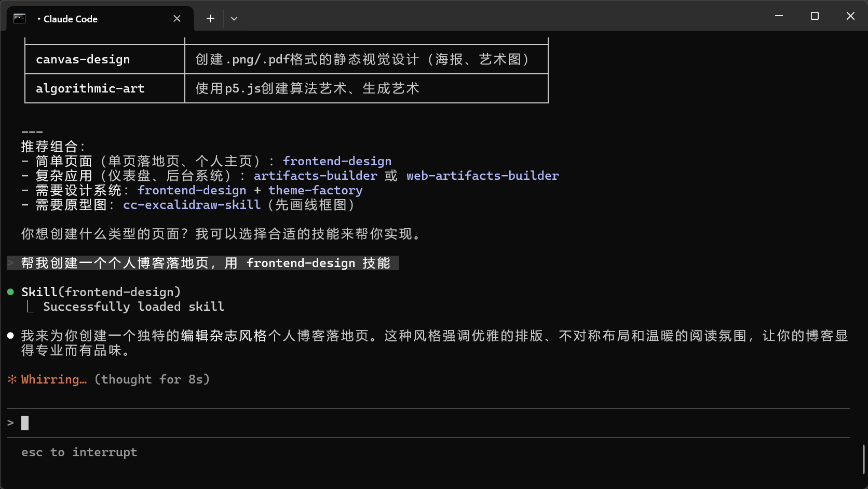Viewport: 868px width, 489px height.
Task: Expand the new tab profile menu
Action: [x=234, y=18]
